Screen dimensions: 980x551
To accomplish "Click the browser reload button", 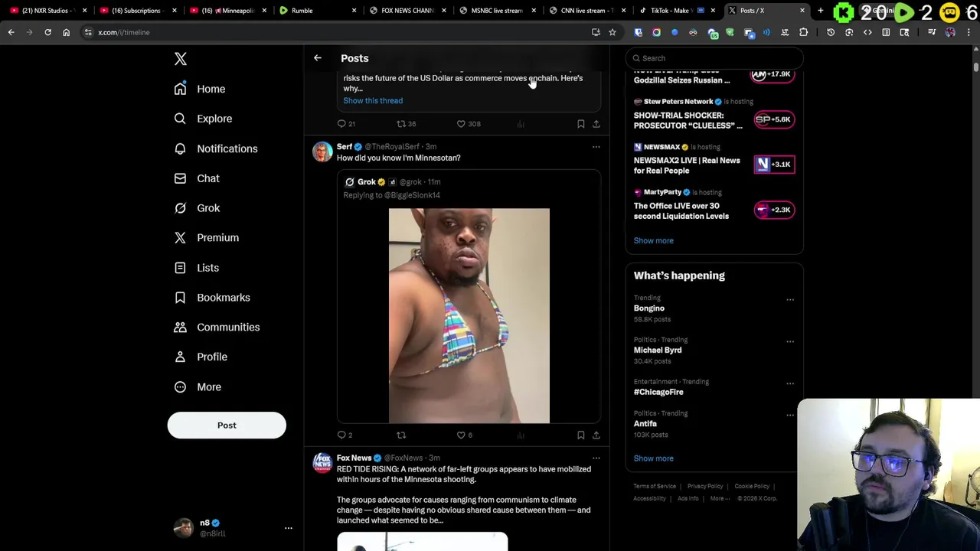I will [x=47, y=32].
